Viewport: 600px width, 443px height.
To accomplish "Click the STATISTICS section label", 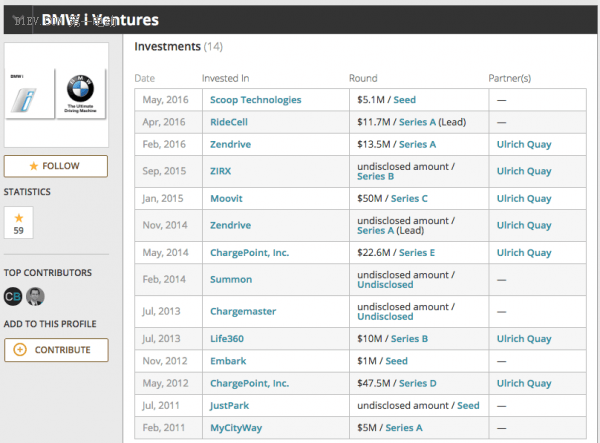I will point(27,192).
